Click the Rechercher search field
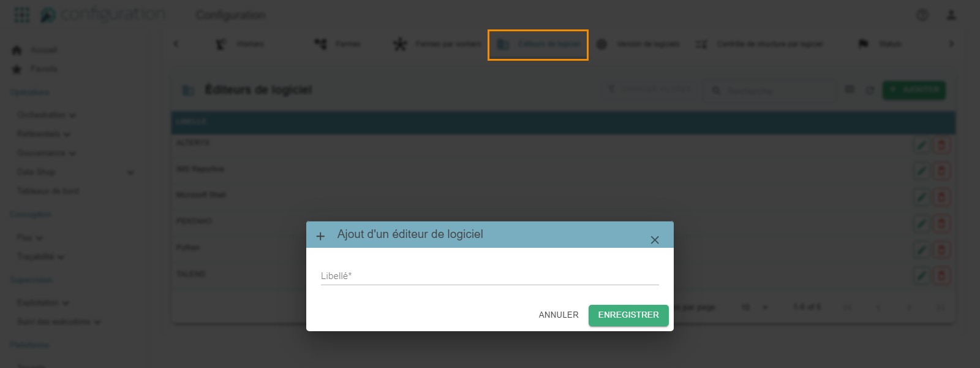 [x=770, y=91]
